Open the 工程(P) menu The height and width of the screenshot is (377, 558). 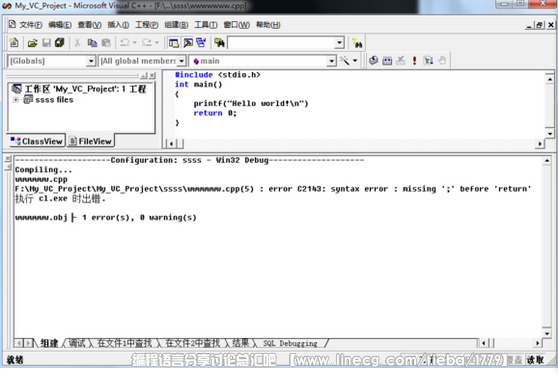pyautogui.click(x=147, y=25)
